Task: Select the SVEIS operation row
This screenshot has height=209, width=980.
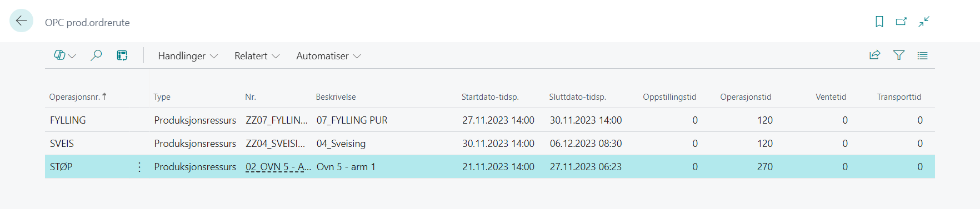Action: click(489, 144)
